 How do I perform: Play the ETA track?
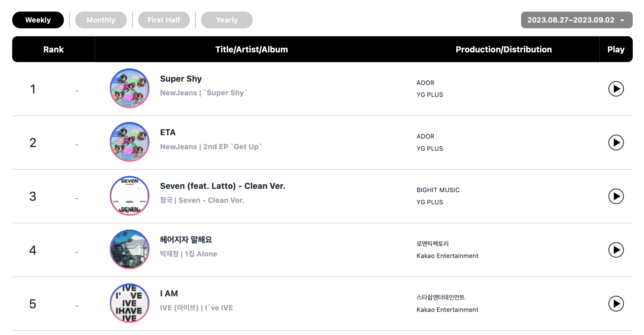click(x=616, y=143)
